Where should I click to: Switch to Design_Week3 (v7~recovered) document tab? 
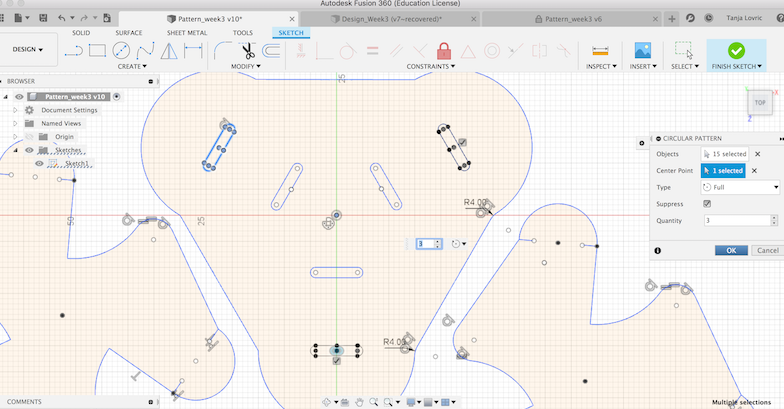tap(390, 19)
